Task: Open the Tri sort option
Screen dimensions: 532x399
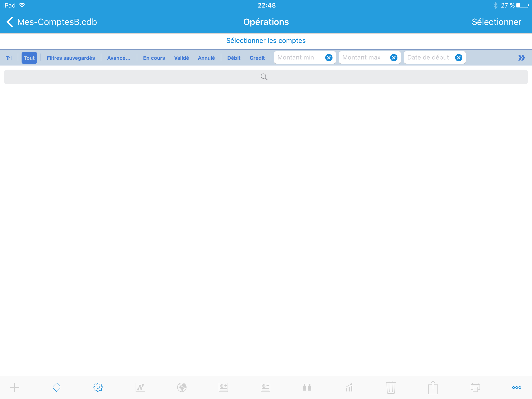Action: pos(9,58)
